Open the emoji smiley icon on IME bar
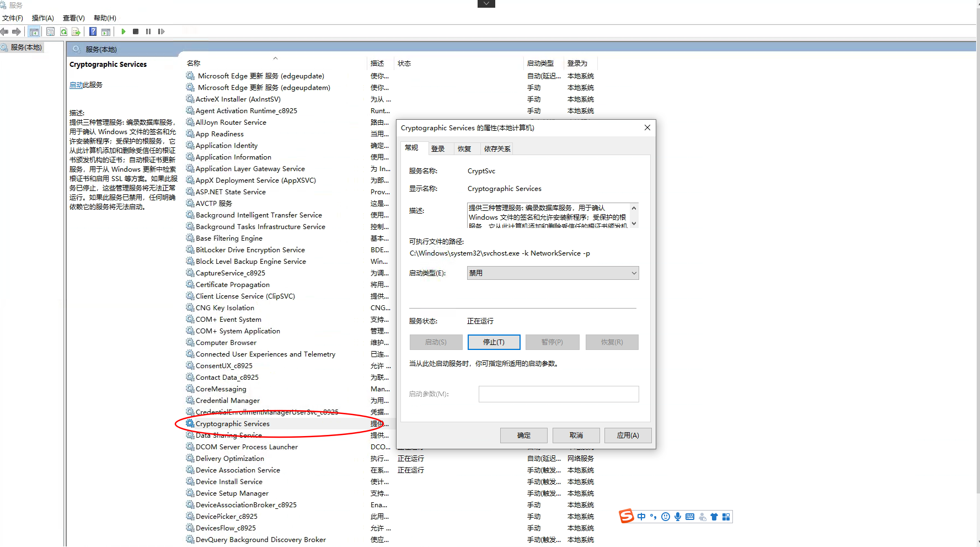The image size is (980, 547). click(666, 517)
